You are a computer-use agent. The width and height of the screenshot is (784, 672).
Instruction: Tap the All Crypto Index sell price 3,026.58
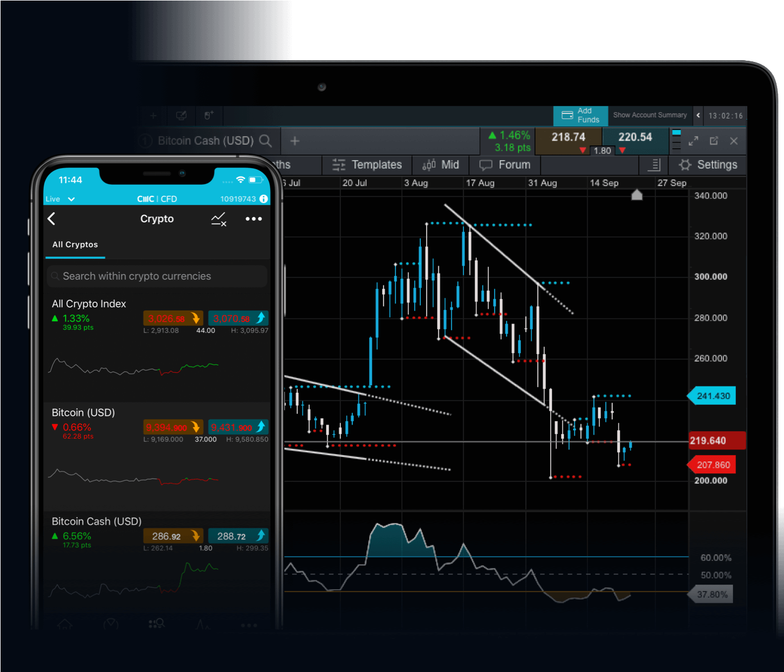(173, 318)
